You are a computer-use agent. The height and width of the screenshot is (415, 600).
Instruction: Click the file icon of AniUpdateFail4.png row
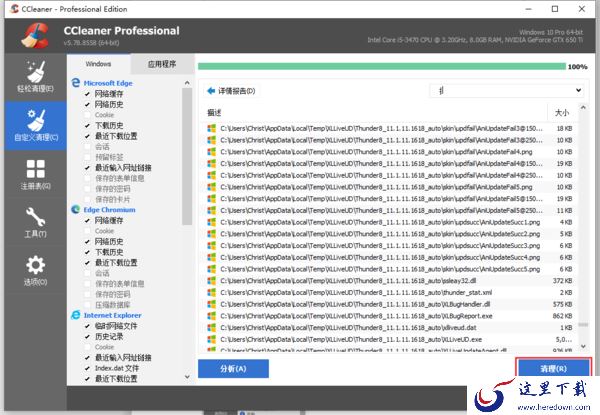point(212,152)
